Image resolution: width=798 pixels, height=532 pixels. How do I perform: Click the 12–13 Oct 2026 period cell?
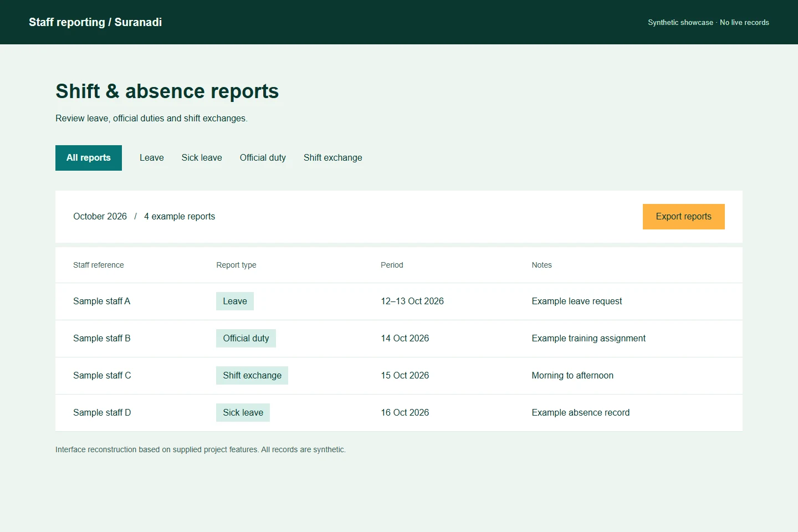point(412,301)
